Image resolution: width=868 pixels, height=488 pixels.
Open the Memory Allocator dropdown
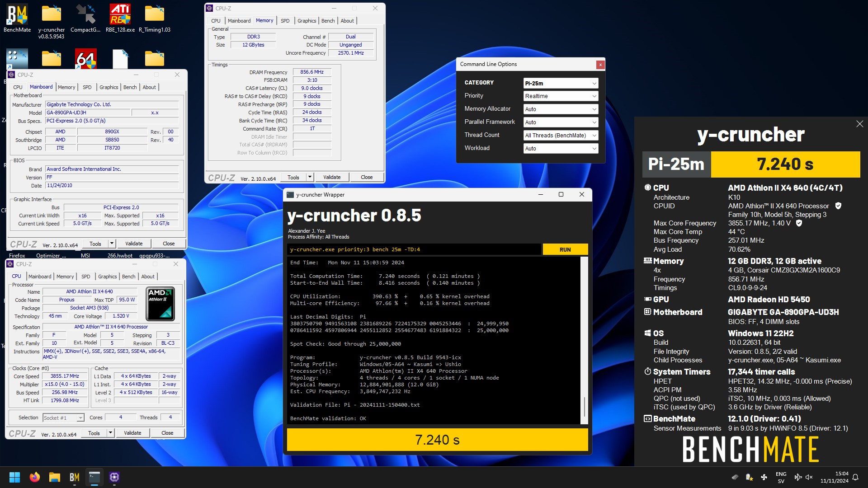(561, 109)
